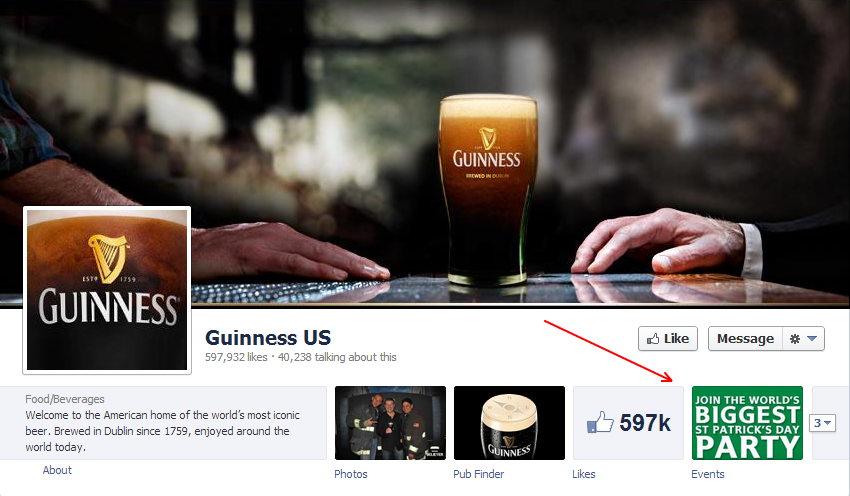Open the St Patrick's Day Party tile

(748, 423)
